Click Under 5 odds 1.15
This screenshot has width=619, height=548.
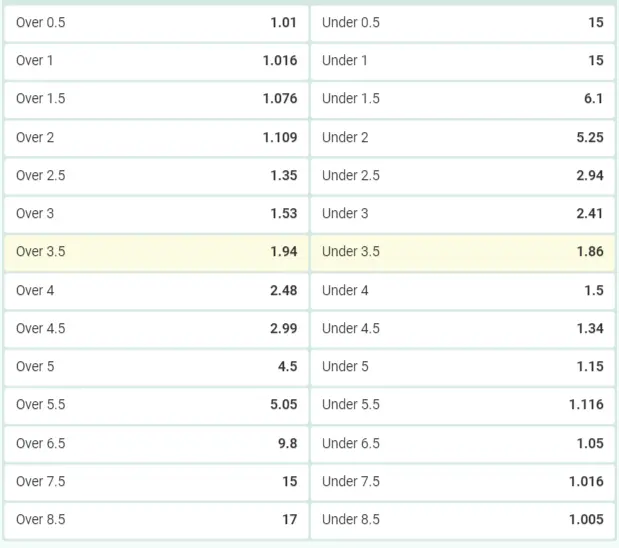click(463, 367)
